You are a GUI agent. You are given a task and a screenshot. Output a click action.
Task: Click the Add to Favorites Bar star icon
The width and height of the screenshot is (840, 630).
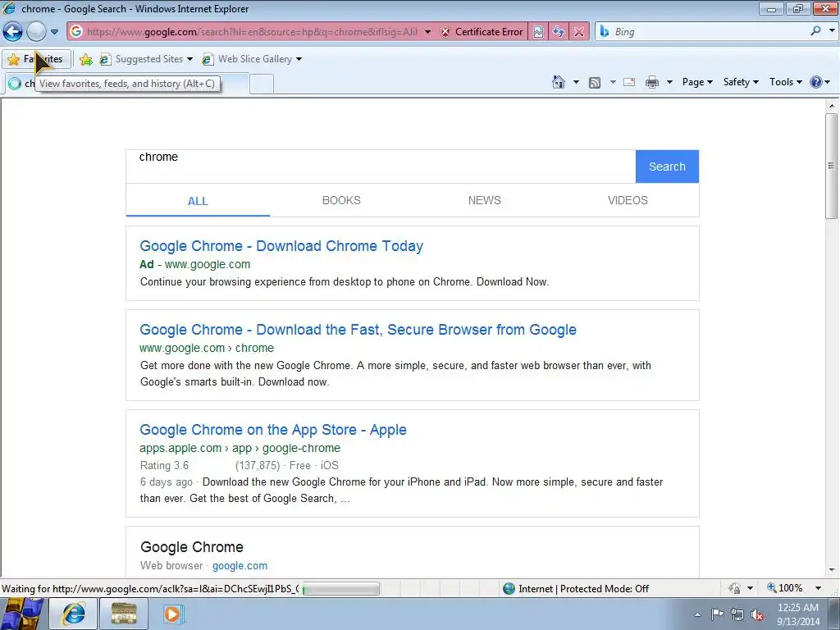[x=85, y=59]
